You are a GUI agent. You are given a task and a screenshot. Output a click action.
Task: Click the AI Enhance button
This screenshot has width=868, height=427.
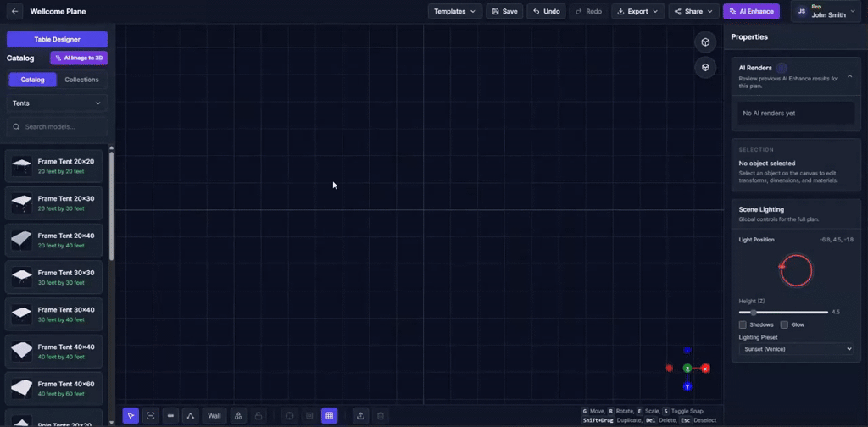[x=751, y=11]
